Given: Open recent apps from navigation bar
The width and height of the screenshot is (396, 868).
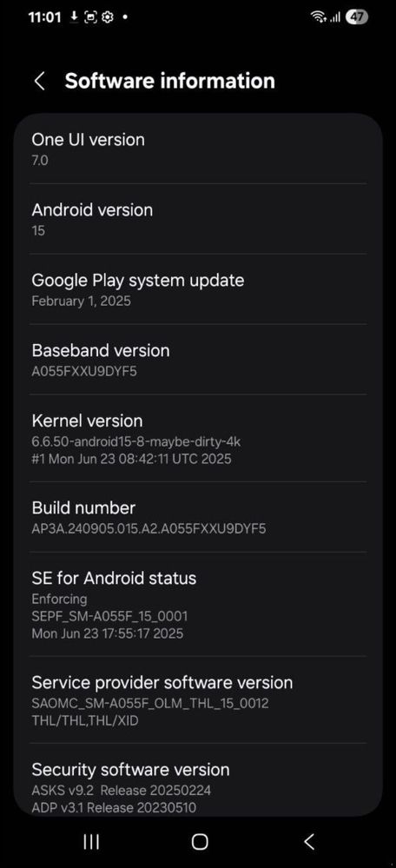Looking at the screenshot, I should point(90,842).
